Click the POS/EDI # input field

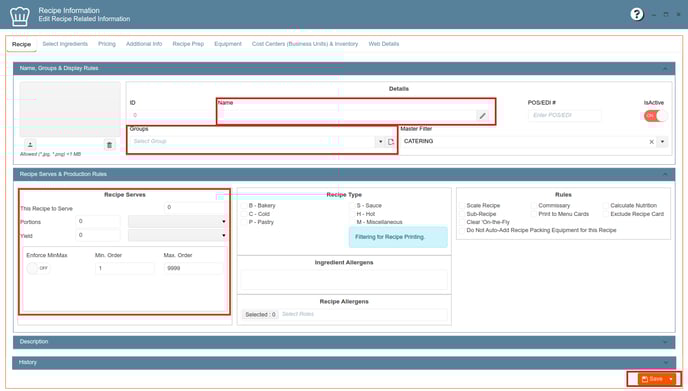coord(565,115)
